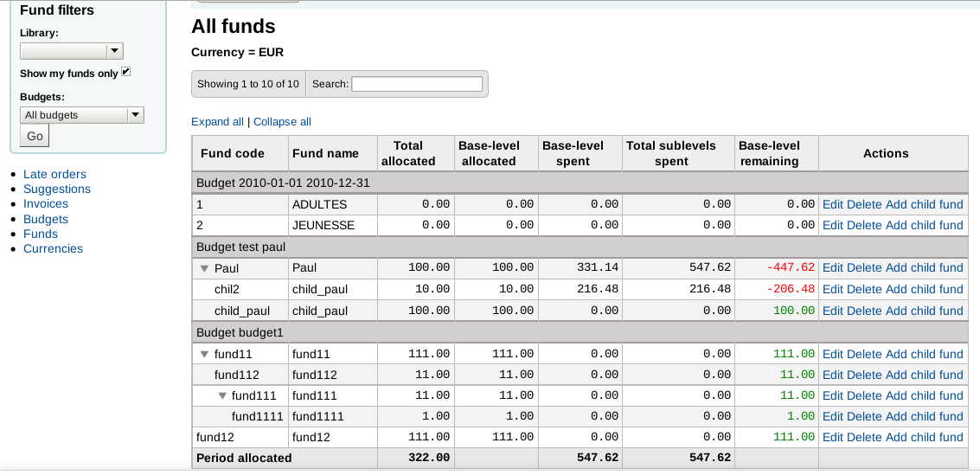Click the Expand all link
The image size is (980, 475).
coord(217,122)
